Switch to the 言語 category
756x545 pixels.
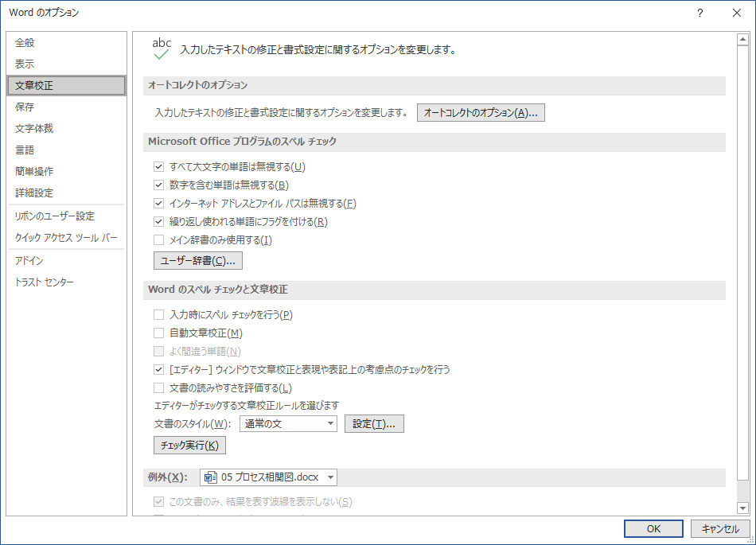pyautogui.click(x=67, y=150)
